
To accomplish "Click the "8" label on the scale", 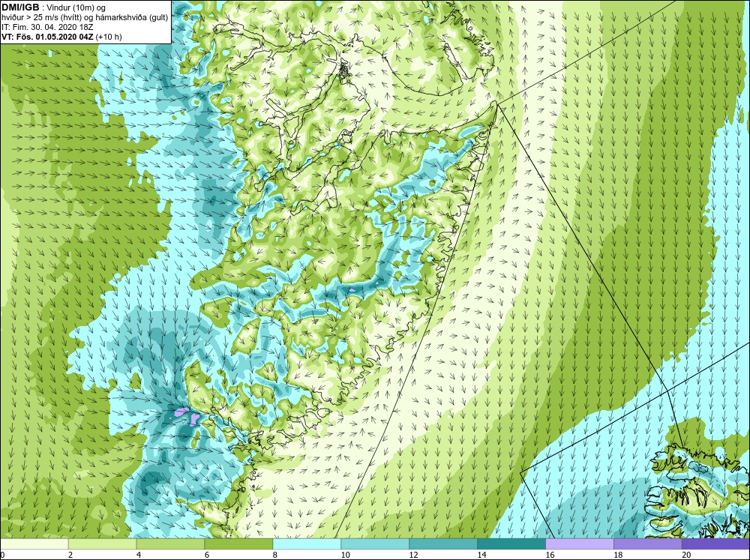I will pyautogui.click(x=275, y=555).
